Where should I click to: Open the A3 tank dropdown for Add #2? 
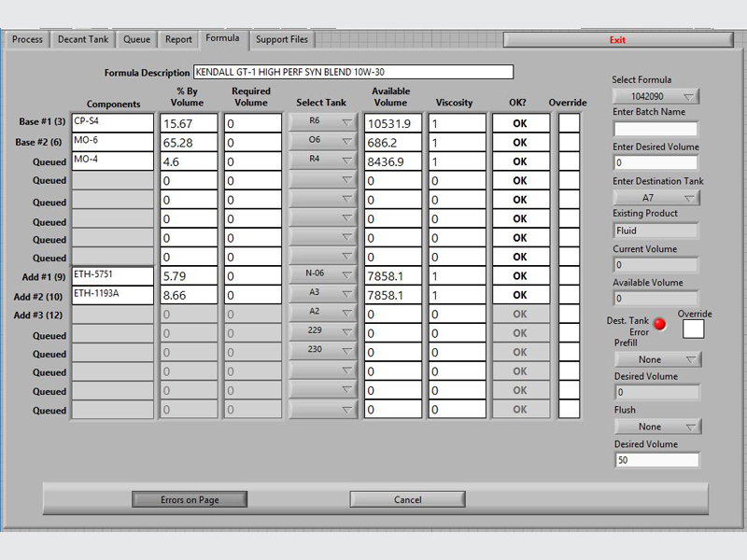point(323,293)
